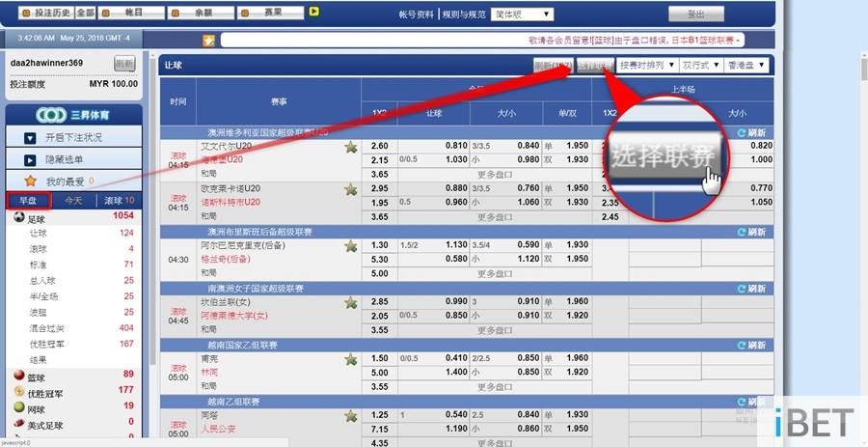
Task: Refresh the 越南国家乙组联赛 league
Action: [x=751, y=345]
